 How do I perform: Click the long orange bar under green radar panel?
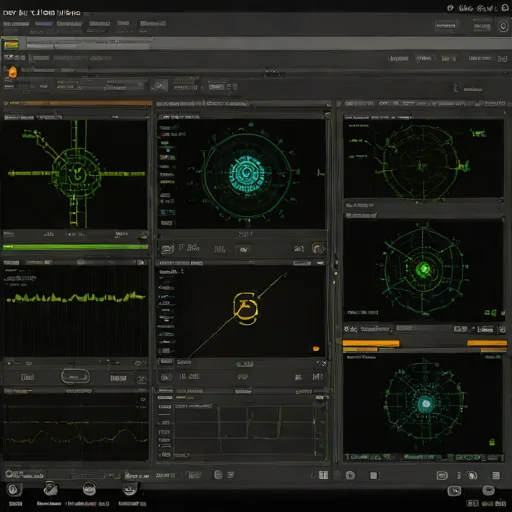(x=371, y=343)
